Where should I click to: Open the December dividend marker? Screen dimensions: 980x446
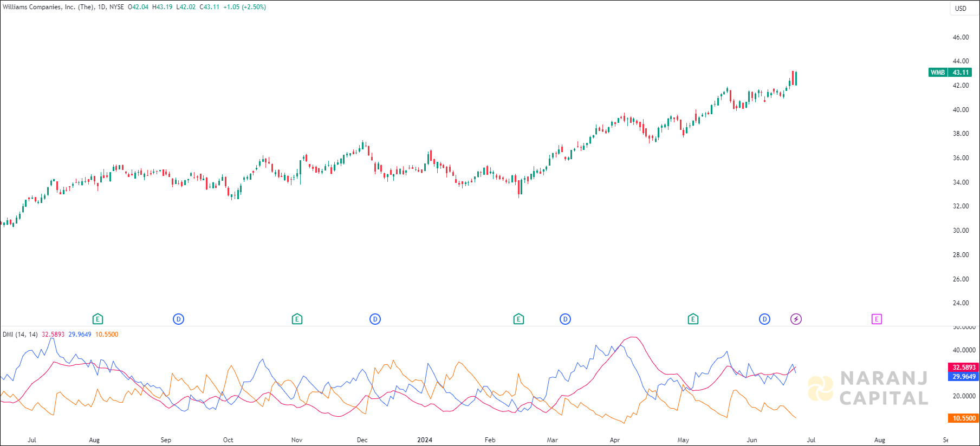pyautogui.click(x=375, y=319)
